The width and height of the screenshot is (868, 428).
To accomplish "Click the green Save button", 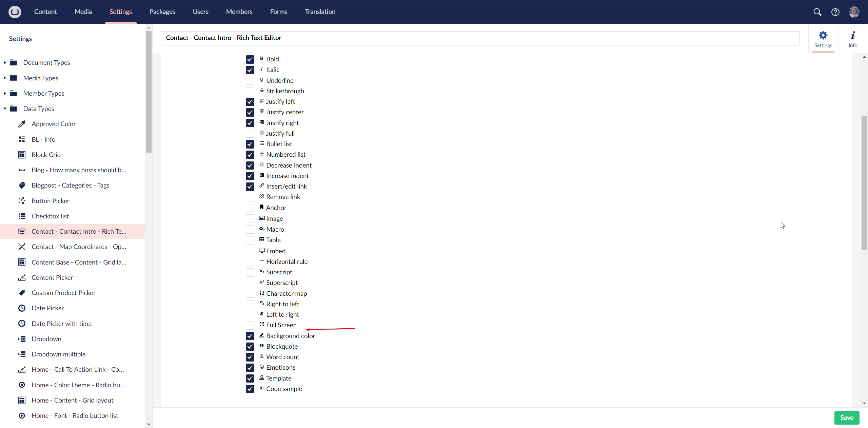I will coord(846,417).
